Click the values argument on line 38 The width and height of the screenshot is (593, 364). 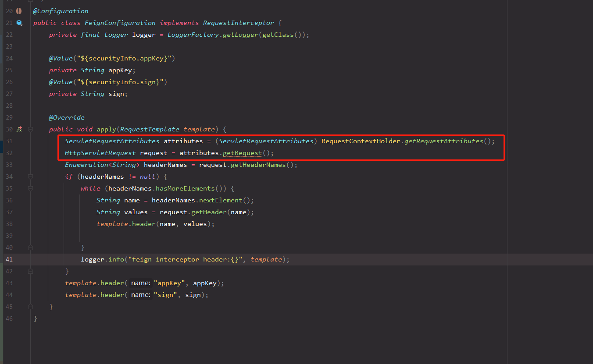pos(195,224)
